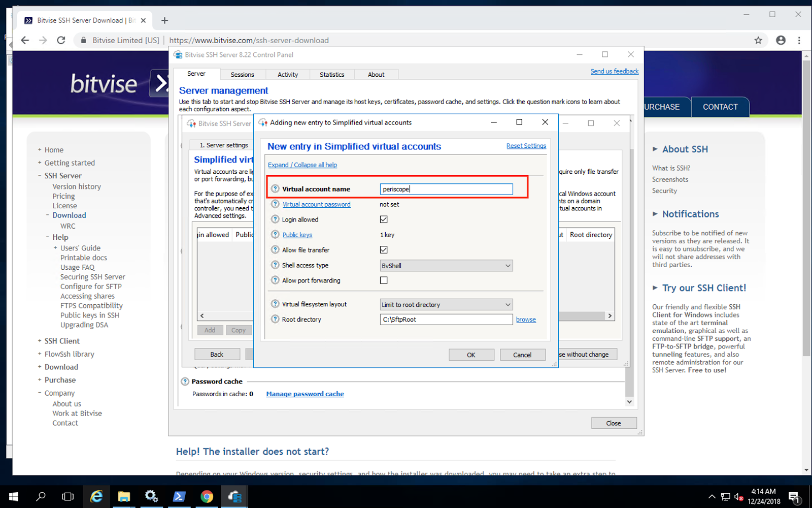Enable Allow port forwarding checkbox
Viewport: 812px width, 508px height.
point(384,280)
